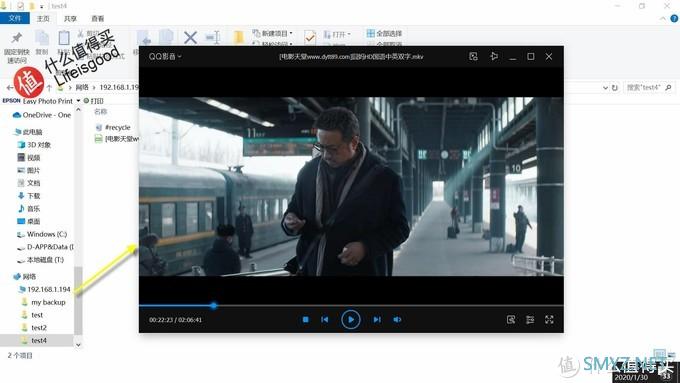
Task: Click the new folder icon in ribbon
Action: click(239, 37)
